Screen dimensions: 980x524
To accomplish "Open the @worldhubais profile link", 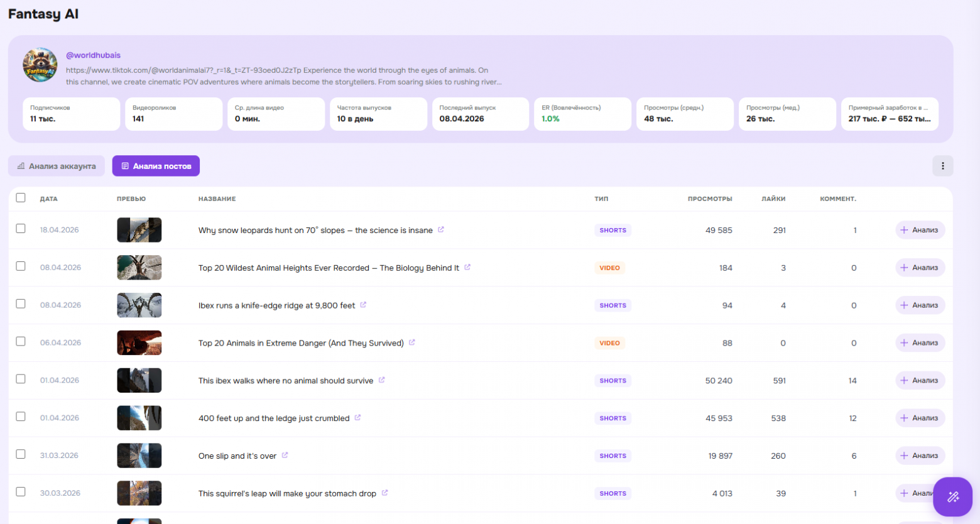I will click(x=93, y=55).
